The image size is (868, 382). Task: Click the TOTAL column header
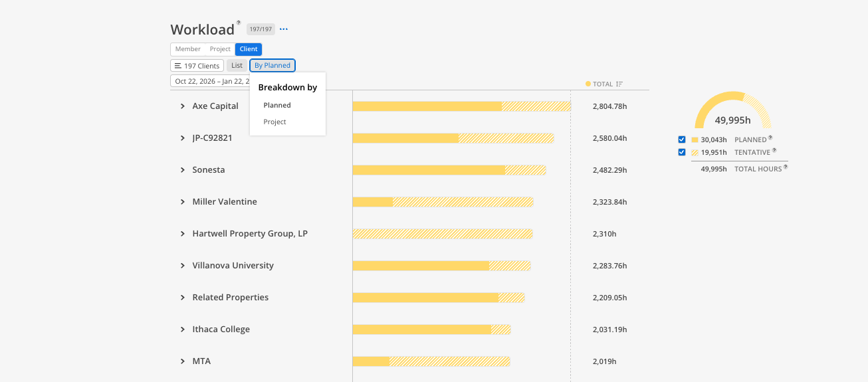(x=603, y=84)
